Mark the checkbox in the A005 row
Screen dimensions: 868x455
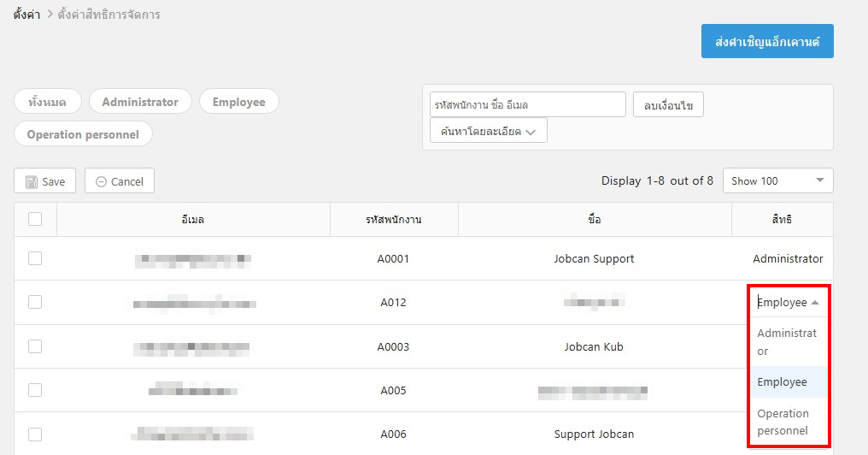35,390
